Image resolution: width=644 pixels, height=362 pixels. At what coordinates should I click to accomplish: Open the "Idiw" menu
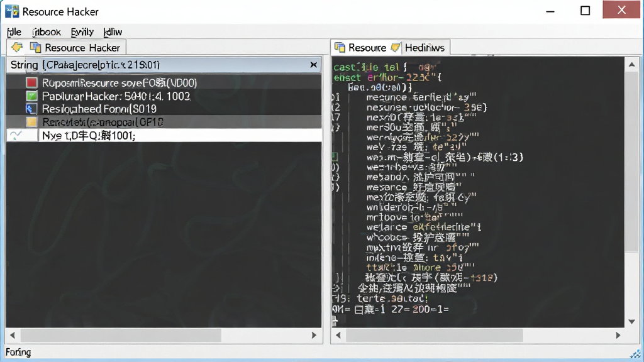click(x=113, y=32)
